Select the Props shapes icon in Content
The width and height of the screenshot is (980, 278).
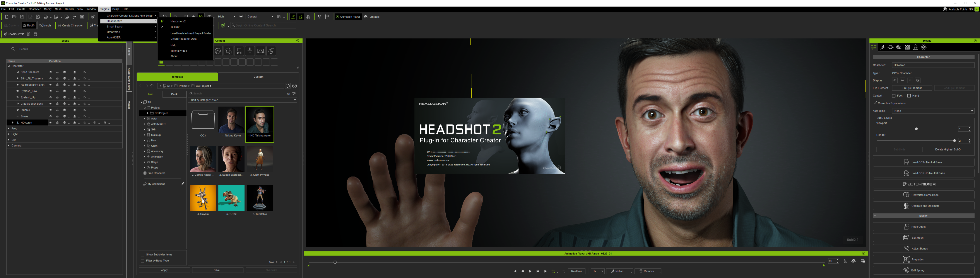pyautogui.click(x=271, y=51)
